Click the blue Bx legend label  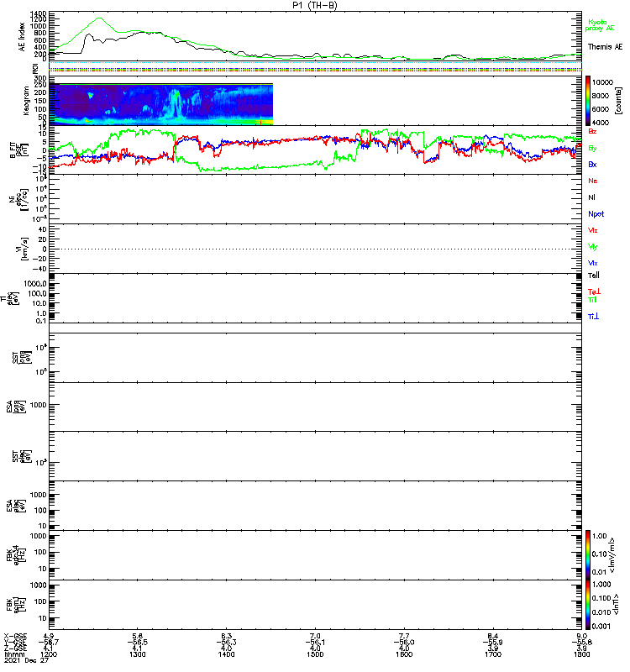pos(593,165)
